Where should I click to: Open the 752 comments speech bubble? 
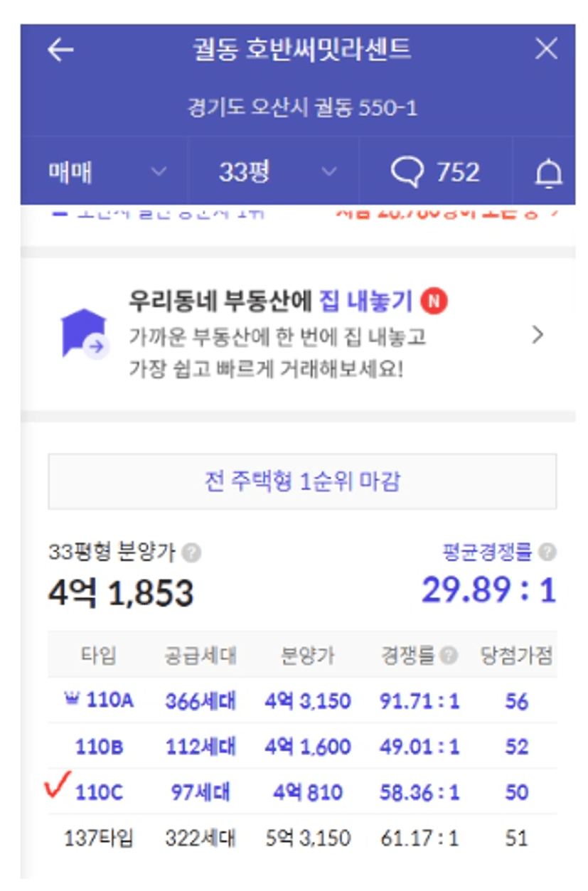coord(435,172)
